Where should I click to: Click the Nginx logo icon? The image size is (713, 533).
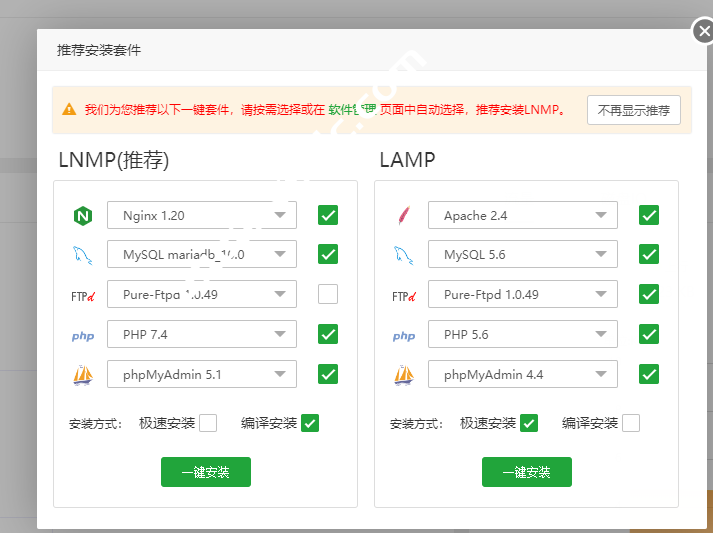pos(82,215)
